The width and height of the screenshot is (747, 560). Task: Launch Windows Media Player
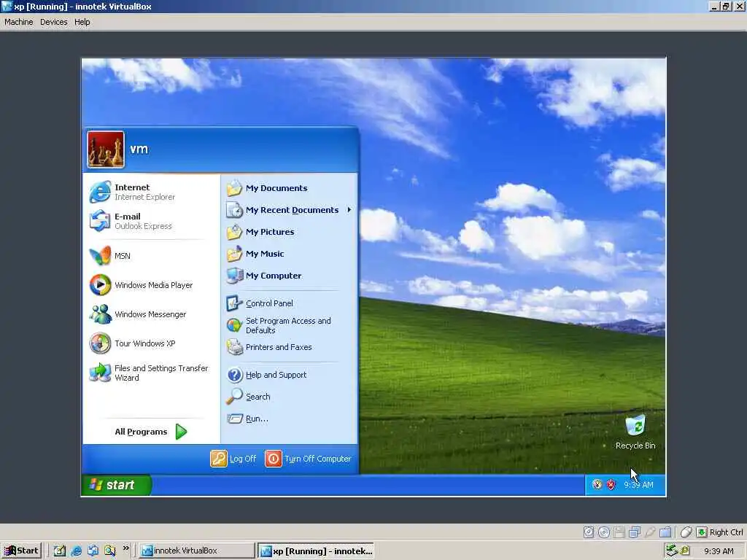point(141,285)
